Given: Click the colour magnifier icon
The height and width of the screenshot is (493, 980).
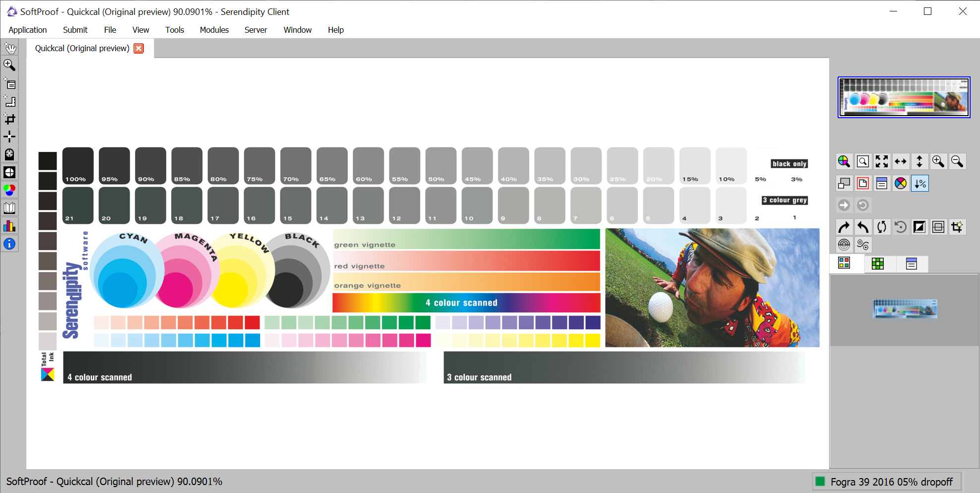Looking at the screenshot, I should point(844,161).
